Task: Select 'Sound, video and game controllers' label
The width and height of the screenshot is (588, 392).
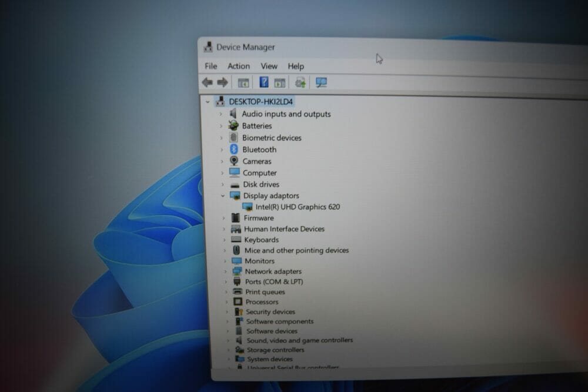Action: click(x=300, y=340)
